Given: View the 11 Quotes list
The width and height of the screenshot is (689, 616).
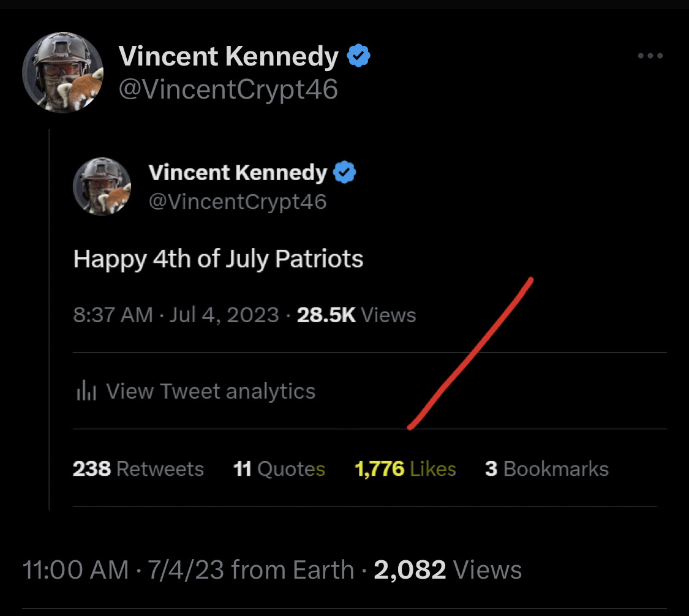Looking at the screenshot, I should (279, 469).
